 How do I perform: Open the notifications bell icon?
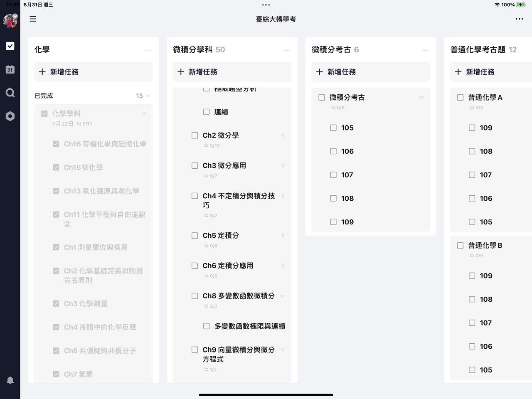[10, 380]
